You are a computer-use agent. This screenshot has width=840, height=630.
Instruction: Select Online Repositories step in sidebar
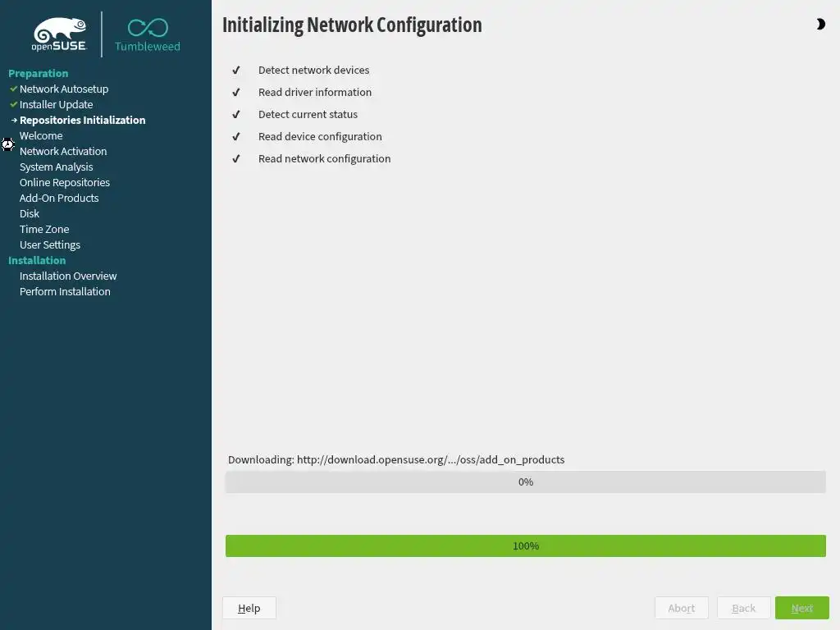[65, 182]
